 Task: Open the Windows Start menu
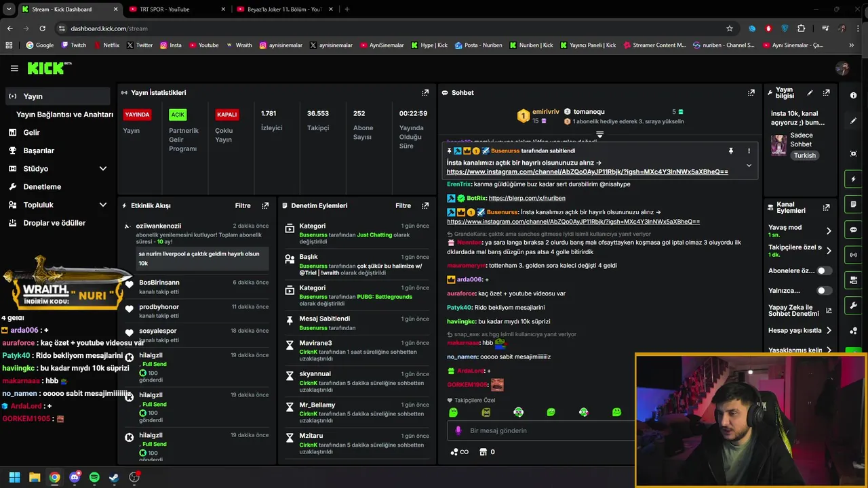(x=14, y=477)
